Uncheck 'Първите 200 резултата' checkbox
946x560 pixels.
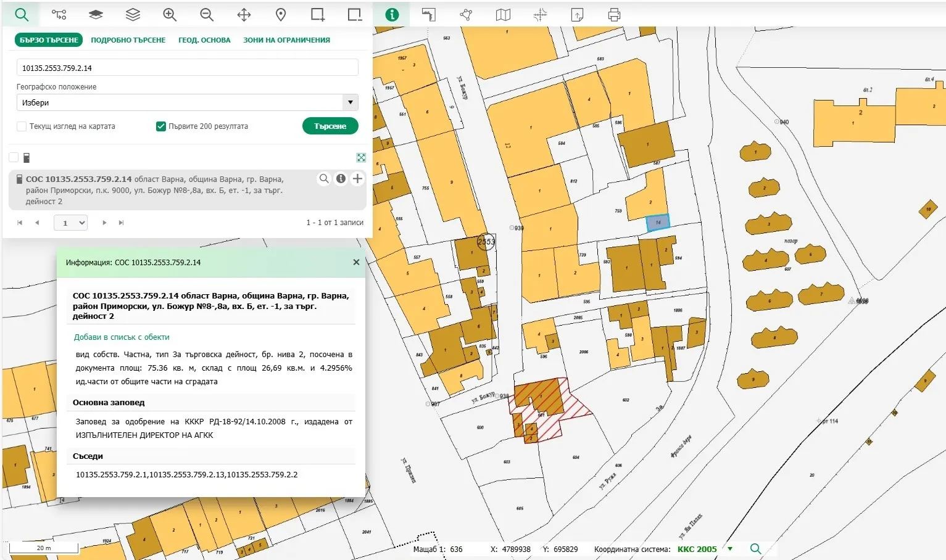pyautogui.click(x=161, y=126)
